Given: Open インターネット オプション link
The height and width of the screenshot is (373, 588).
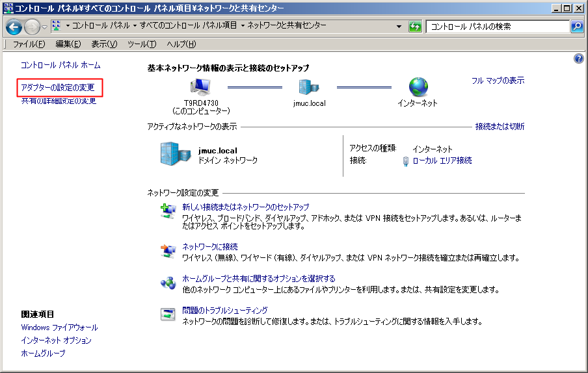Looking at the screenshot, I should 56,341.
